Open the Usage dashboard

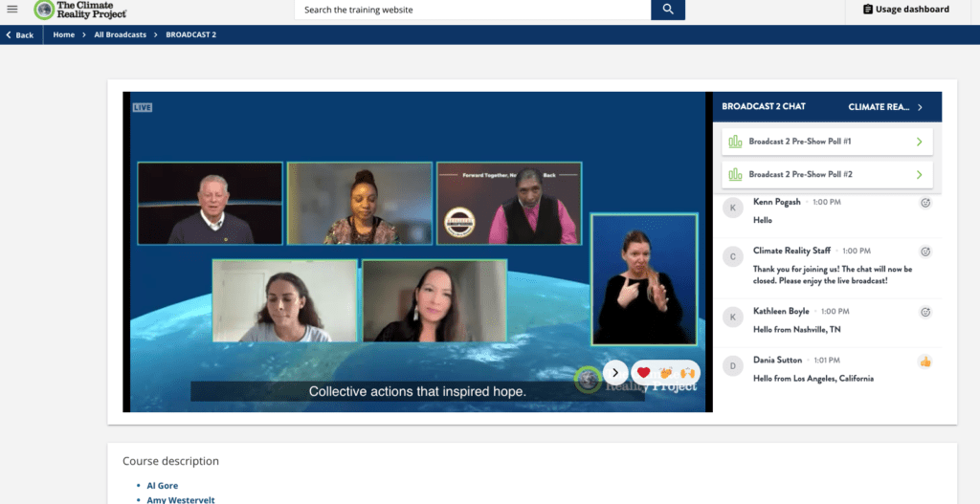pyautogui.click(x=905, y=10)
